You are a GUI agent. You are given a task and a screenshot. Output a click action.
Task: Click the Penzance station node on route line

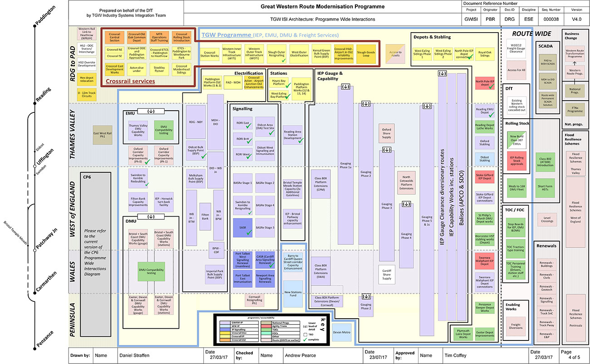pos(35,349)
